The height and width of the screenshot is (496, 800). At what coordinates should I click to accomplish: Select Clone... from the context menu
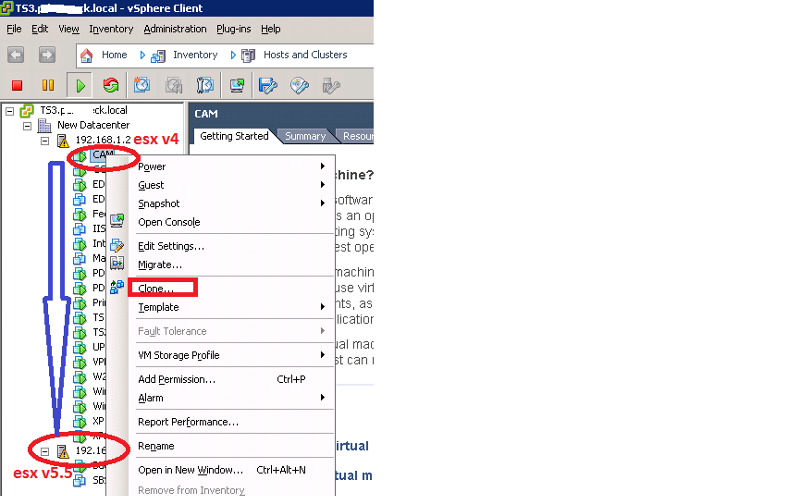click(156, 288)
